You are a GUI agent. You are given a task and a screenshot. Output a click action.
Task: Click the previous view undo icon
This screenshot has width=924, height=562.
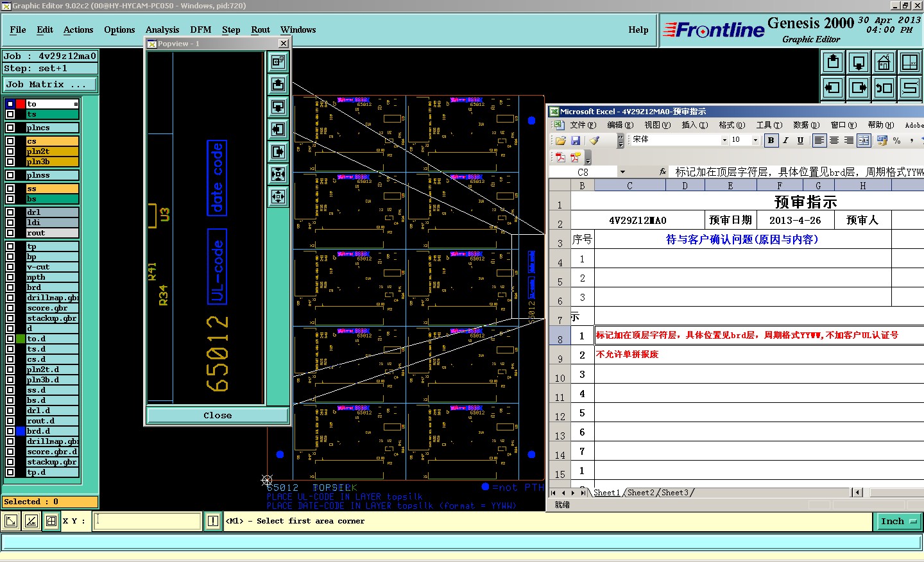click(x=884, y=87)
